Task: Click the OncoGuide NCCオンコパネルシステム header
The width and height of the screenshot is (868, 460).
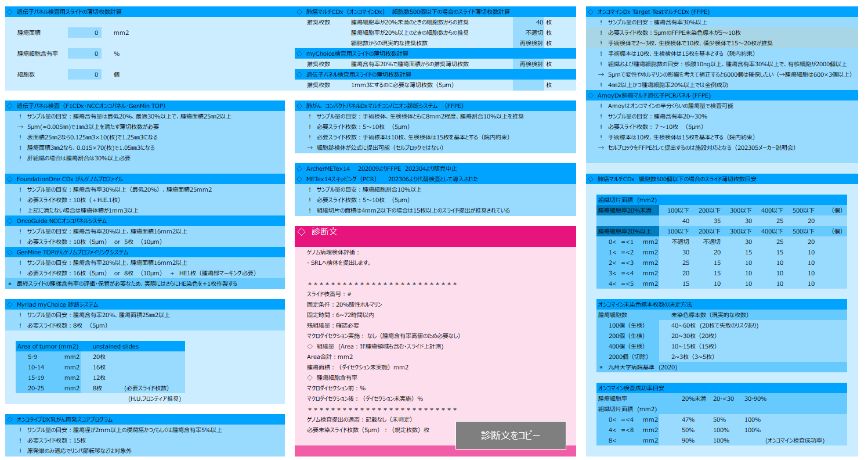Action: coord(145,221)
